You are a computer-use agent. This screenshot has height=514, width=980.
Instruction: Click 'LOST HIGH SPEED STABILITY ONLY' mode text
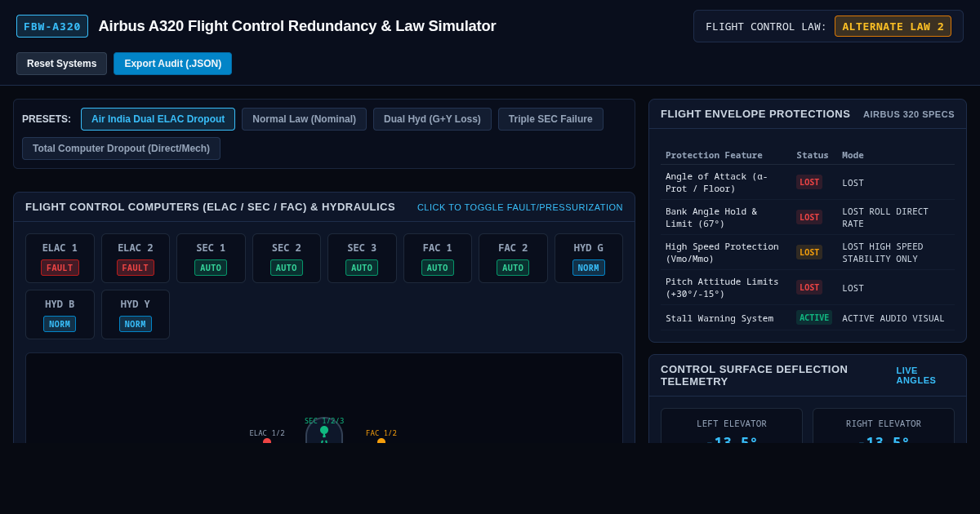[x=883, y=252]
